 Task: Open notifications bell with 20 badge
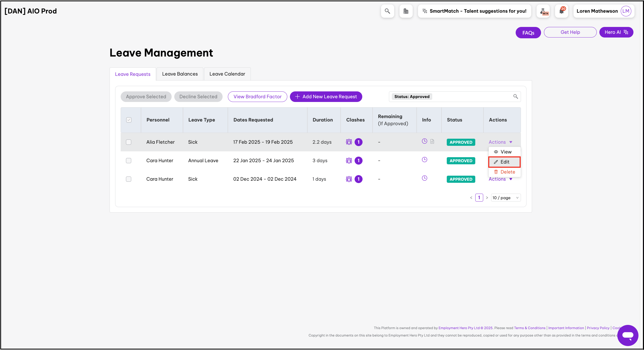(x=561, y=11)
